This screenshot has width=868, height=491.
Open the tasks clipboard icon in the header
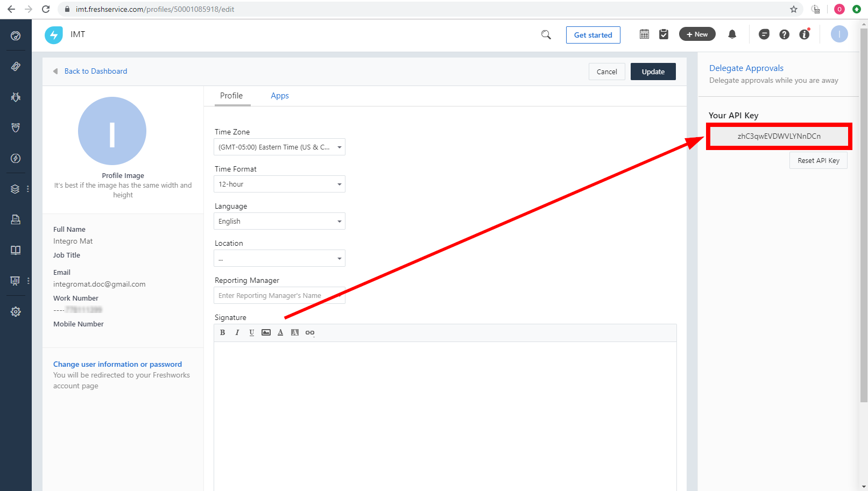point(664,34)
